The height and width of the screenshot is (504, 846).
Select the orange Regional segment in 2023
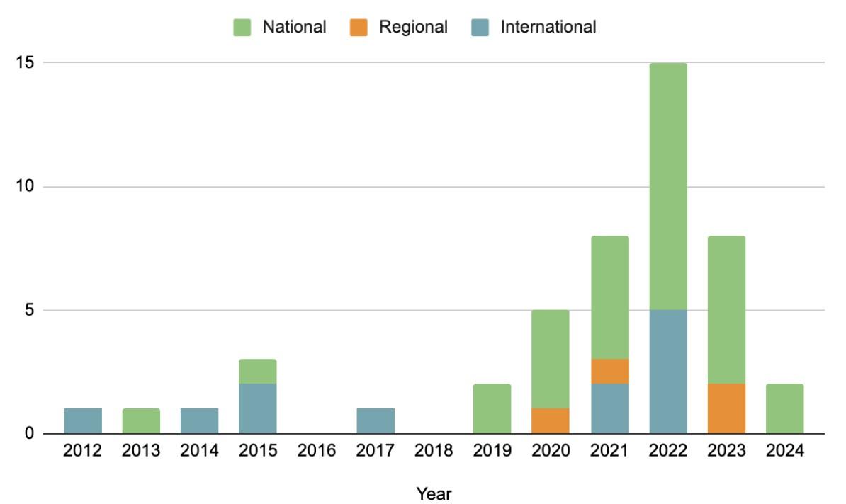tap(726, 408)
